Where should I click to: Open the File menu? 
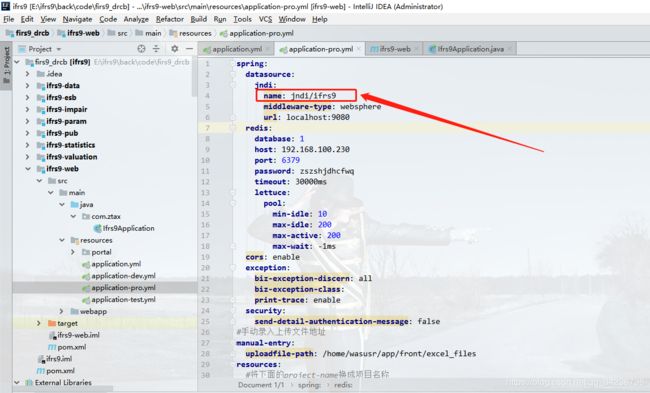9,19
